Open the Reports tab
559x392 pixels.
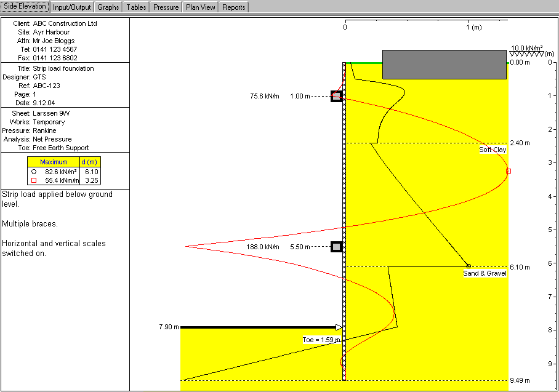coord(234,7)
